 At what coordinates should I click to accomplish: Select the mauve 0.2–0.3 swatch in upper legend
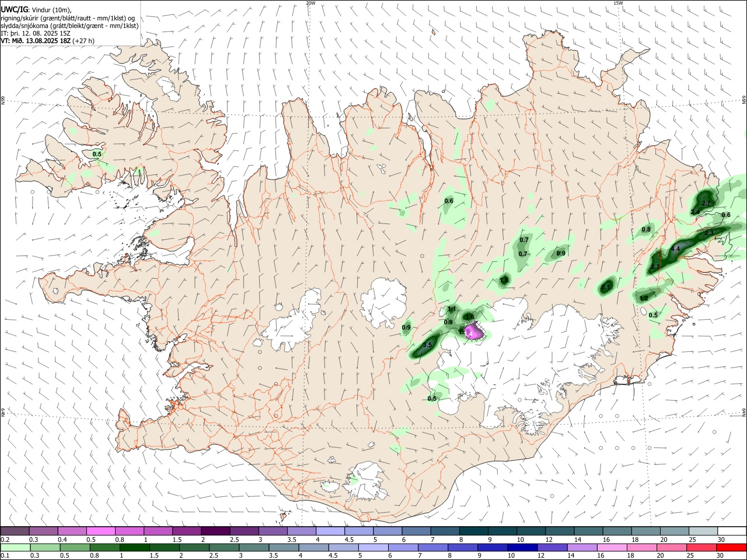pos(15,531)
